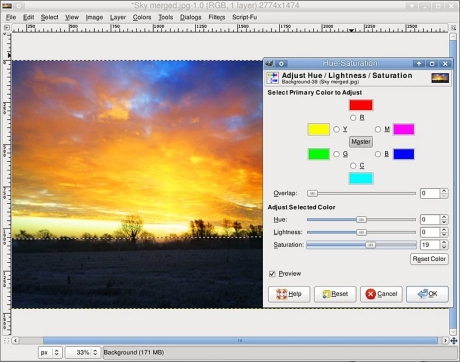Select the R (red) radio button
Image resolution: width=460 pixels, height=362 pixels.
[353, 118]
